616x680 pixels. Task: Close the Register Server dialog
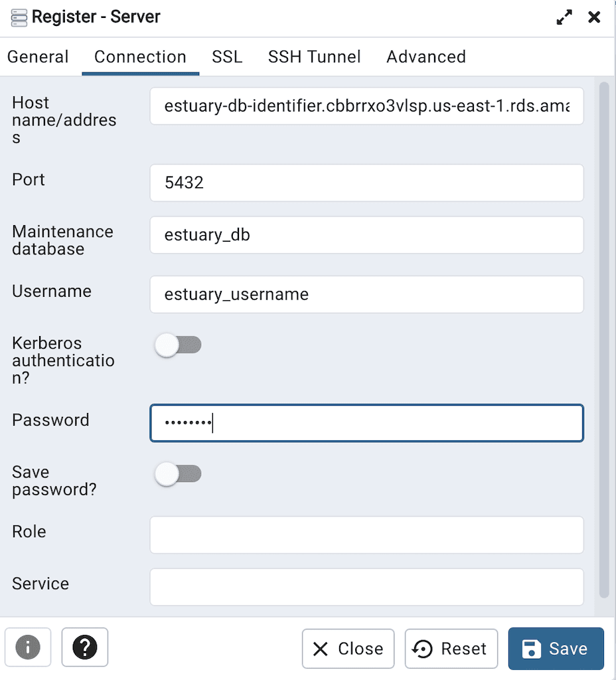coord(594,17)
